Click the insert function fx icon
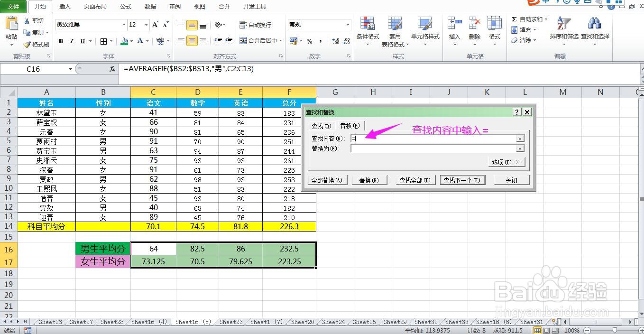 112,69
